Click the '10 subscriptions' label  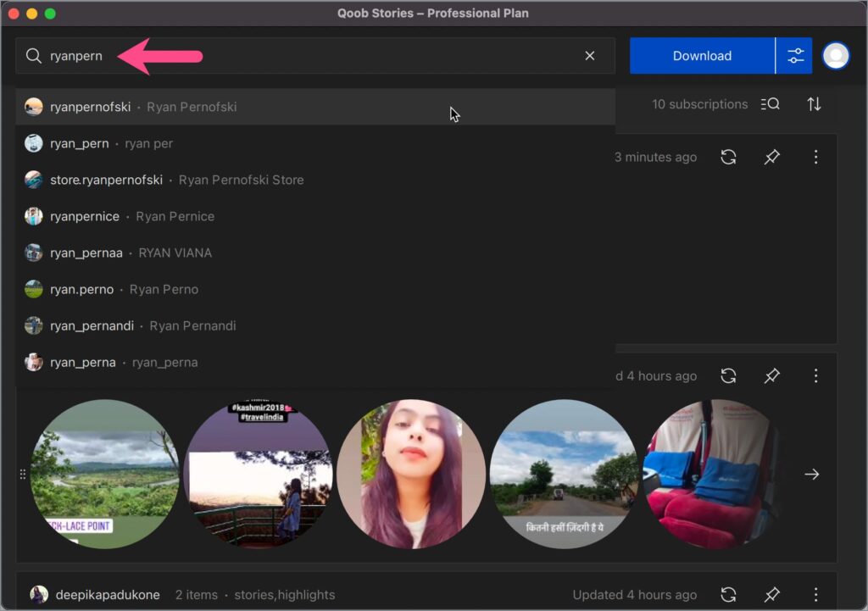(x=699, y=104)
